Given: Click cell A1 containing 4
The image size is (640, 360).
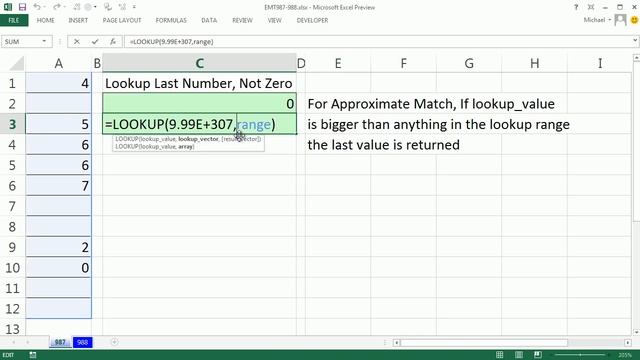Looking at the screenshot, I should coord(59,83).
